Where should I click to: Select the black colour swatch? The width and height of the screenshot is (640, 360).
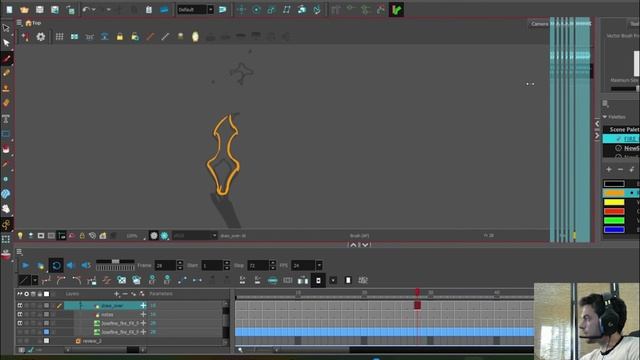614,184
